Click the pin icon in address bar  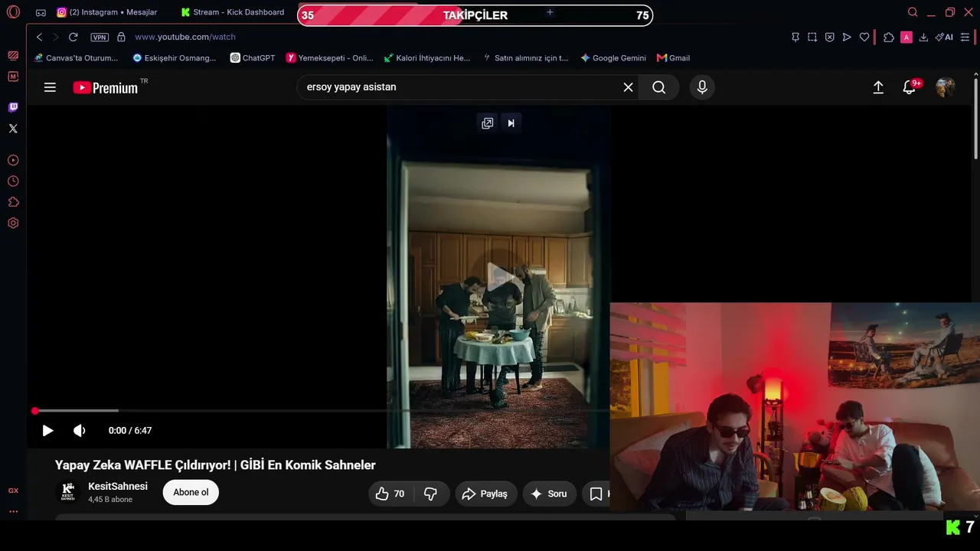(x=795, y=37)
